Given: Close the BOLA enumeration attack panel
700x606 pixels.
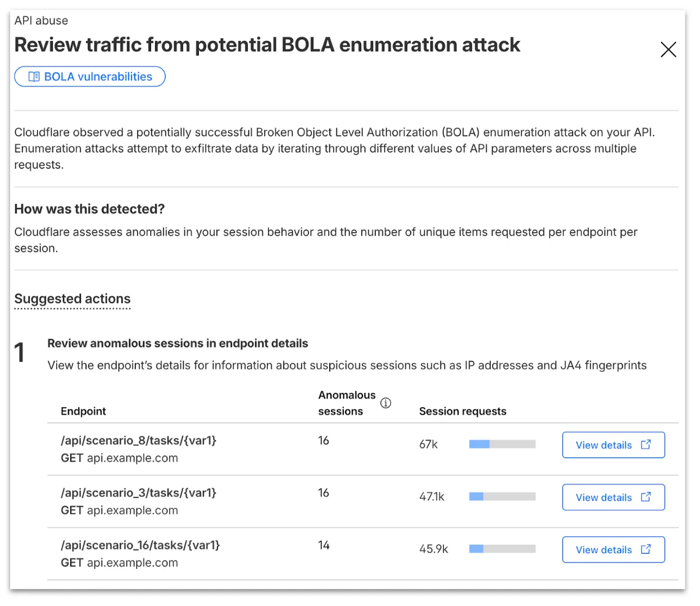Looking at the screenshot, I should click(668, 49).
